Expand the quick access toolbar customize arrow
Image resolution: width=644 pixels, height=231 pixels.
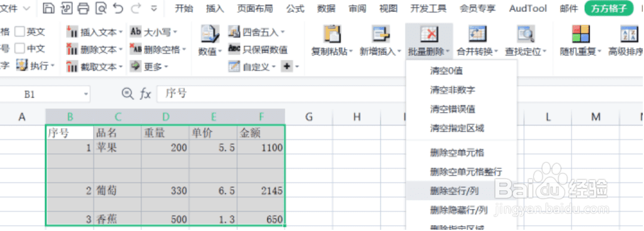[154, 8]
